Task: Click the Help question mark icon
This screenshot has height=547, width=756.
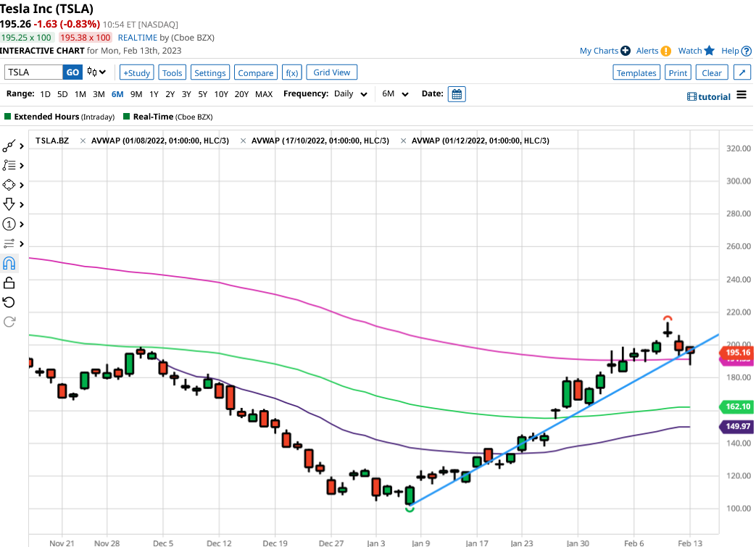Action: point(747,51)
